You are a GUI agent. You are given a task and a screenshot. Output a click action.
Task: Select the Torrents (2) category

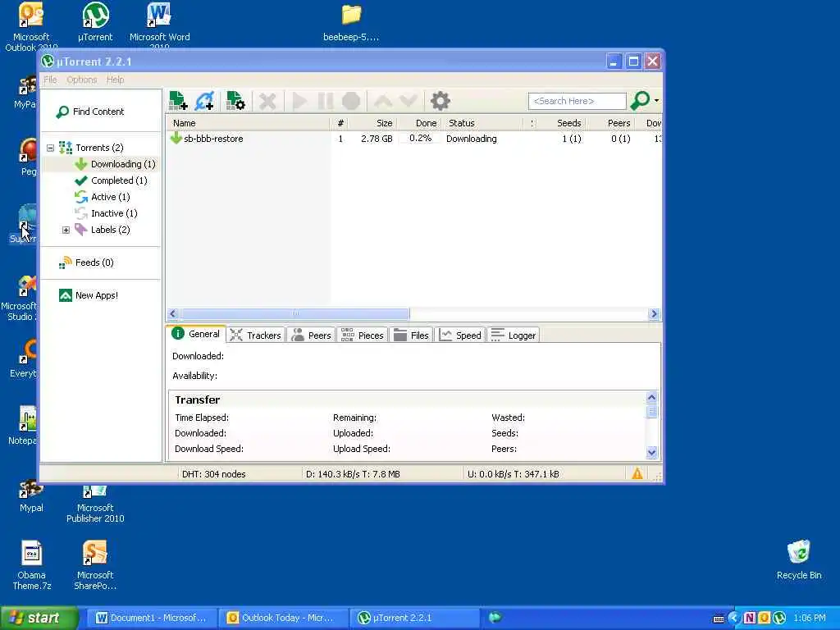[x=92, y=148]
